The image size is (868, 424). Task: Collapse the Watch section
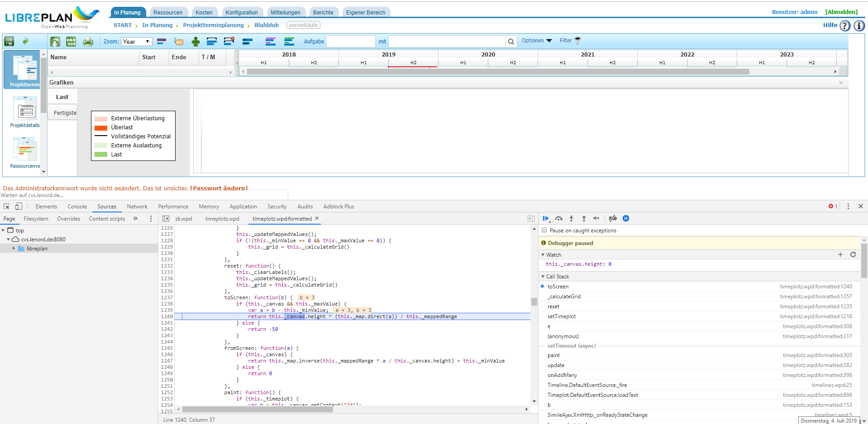click(543, 254)
